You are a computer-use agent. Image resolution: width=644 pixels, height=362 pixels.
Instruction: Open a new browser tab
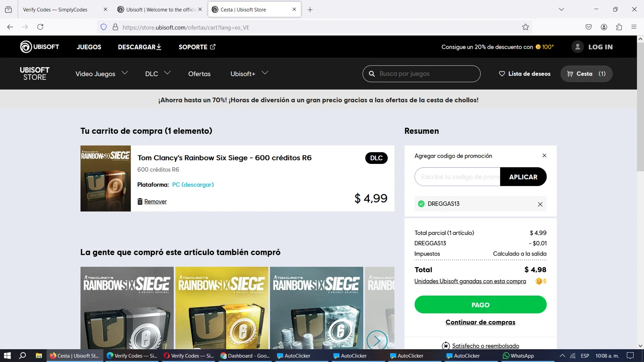click(310, 9)
